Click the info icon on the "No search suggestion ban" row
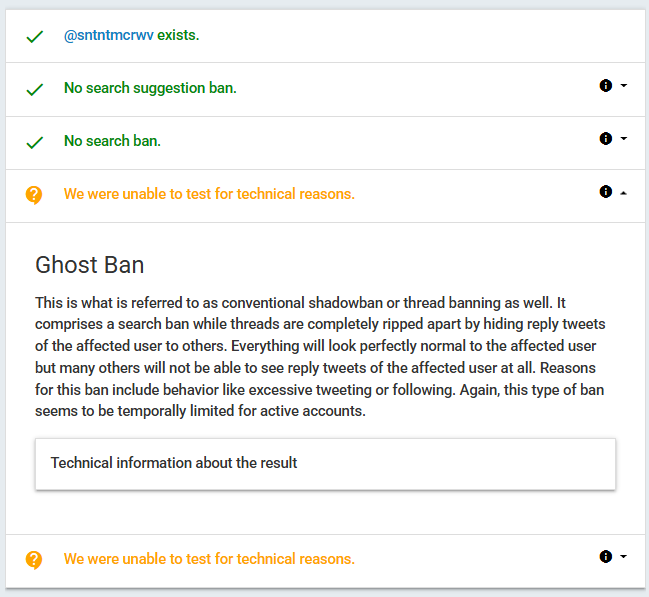The width and height of the screenshot is (649, 597). (606, 86)
